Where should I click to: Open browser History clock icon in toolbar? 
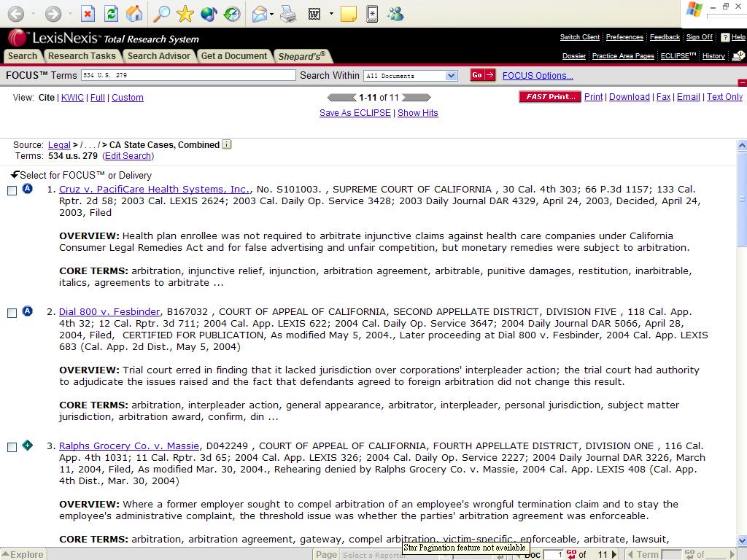(232, 14)
